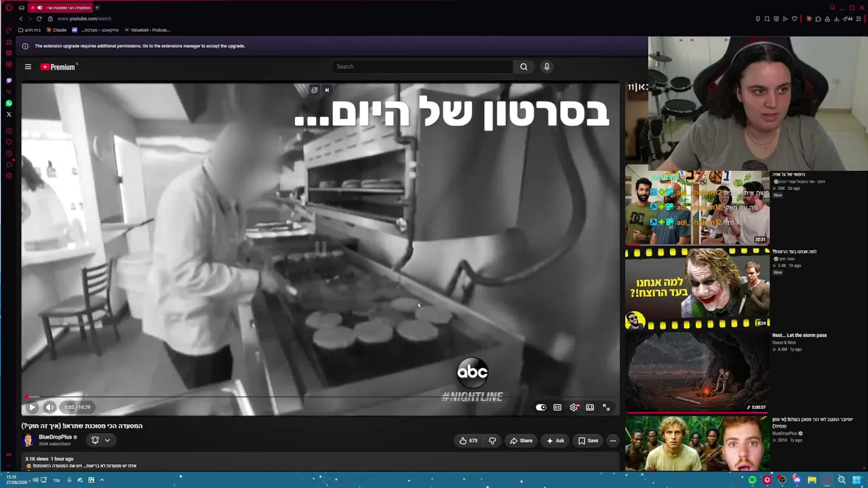Dislike this video
Image resolution: width=868 pixels, height=488 pixels.
click(492, 441)
